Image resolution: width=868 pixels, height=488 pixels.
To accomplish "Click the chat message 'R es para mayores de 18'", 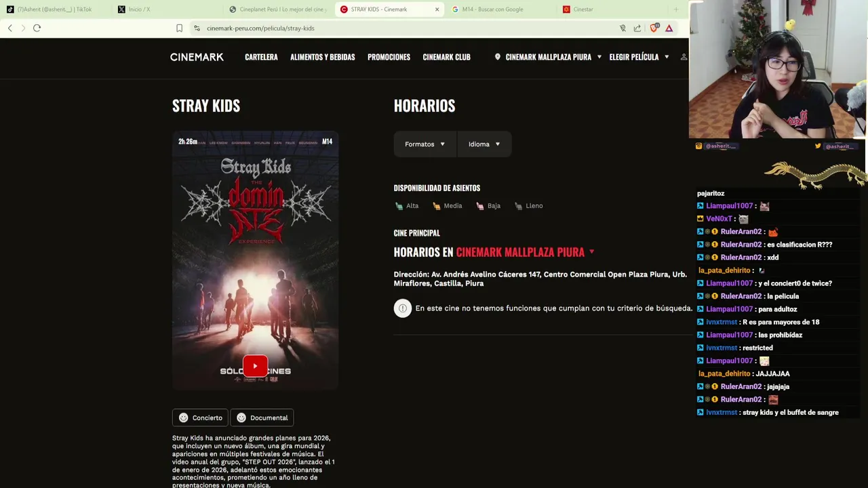I will click(x=781, y=322).
